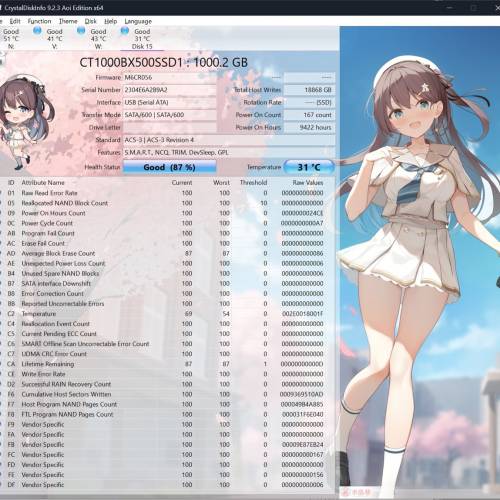Click the Firmware M6CR056 field
This screenshot has height=500, width=500.
pos(170,77)
